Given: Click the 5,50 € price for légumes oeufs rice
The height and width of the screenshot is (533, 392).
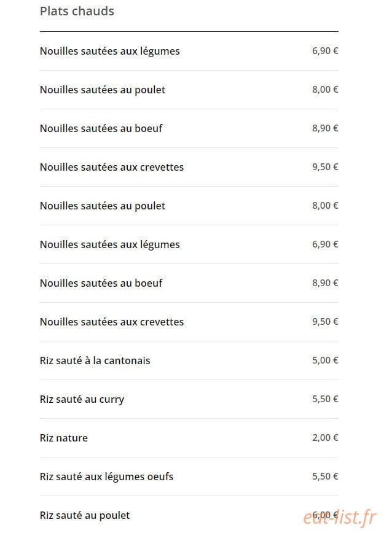Looking at the screenshot, I should click(x=325, y=477).
